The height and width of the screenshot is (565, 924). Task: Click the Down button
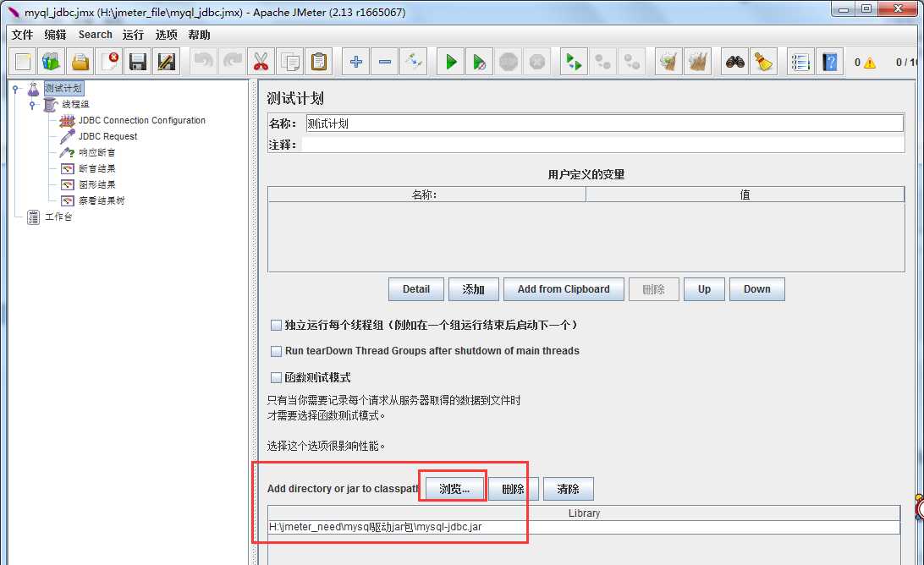pos(756,289)
